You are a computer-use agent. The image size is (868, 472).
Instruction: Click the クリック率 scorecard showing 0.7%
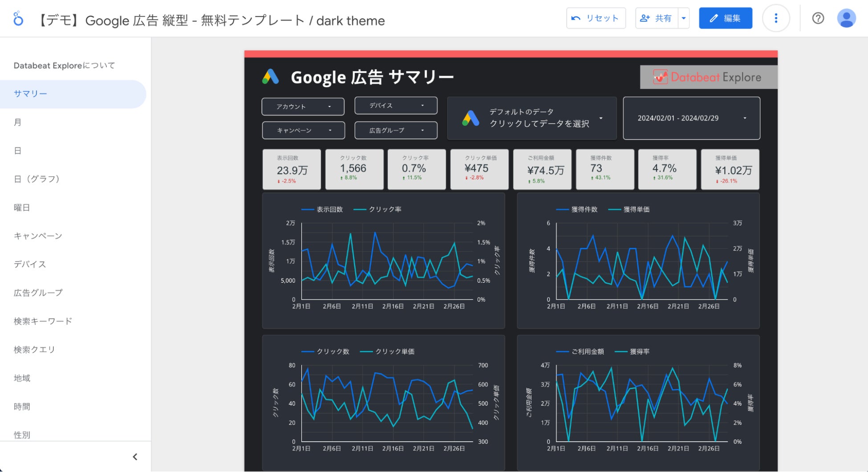click(x=417, y=170)
